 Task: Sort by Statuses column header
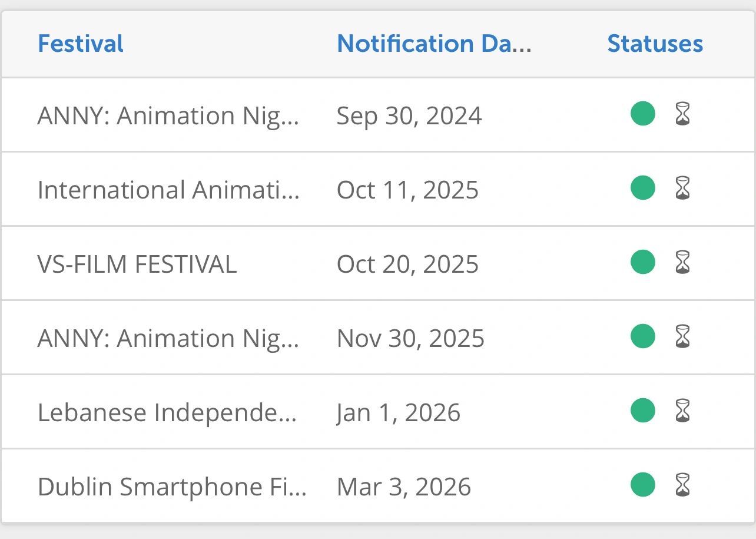coord(655,44)
